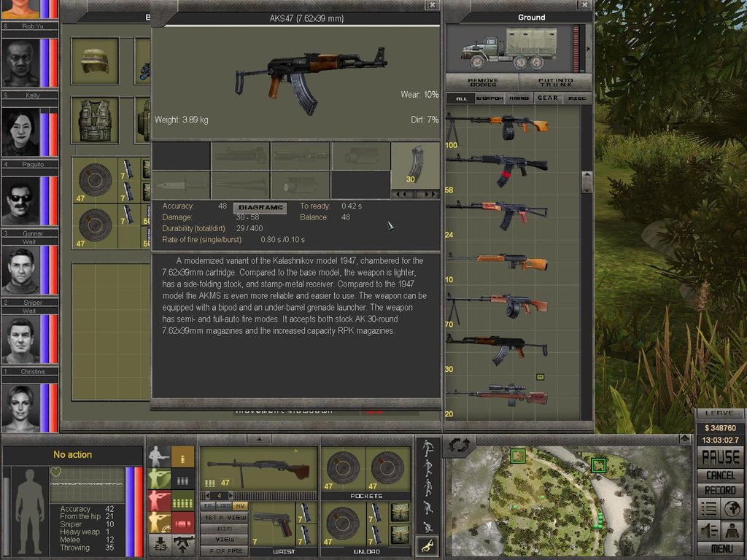
Task: Open the character profile icon
Action: click(x=732, y=531)
